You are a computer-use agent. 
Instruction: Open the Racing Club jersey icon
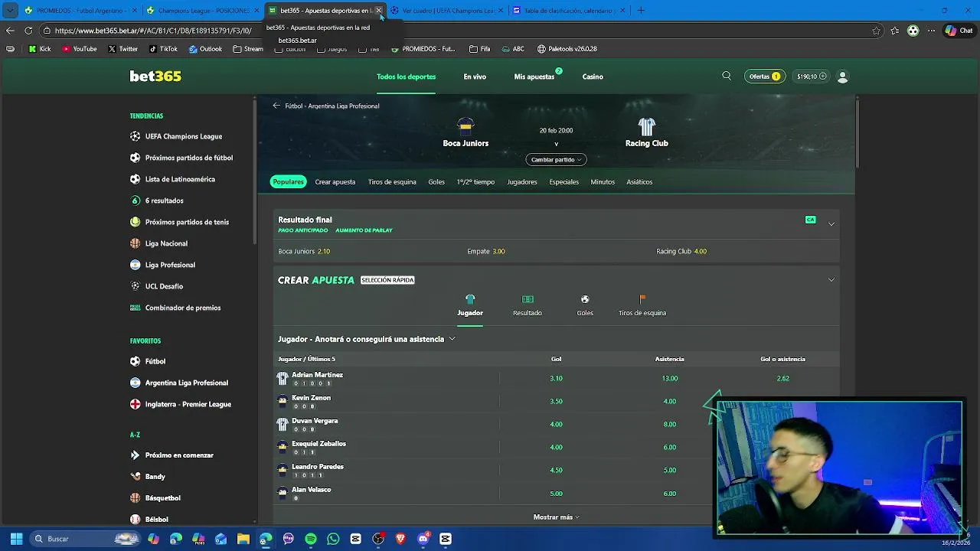(x=647, y=126)
